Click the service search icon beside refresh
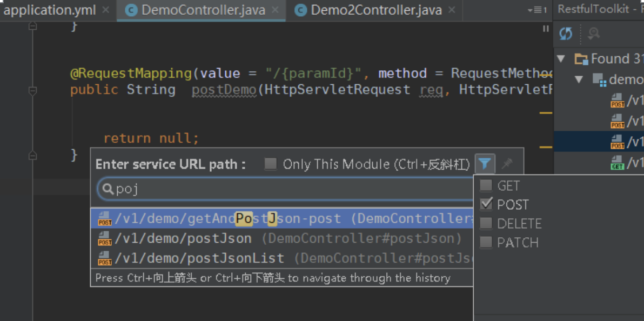Viewport: 644px width, 321px height. pyautogui.click(x=593, y=34)
